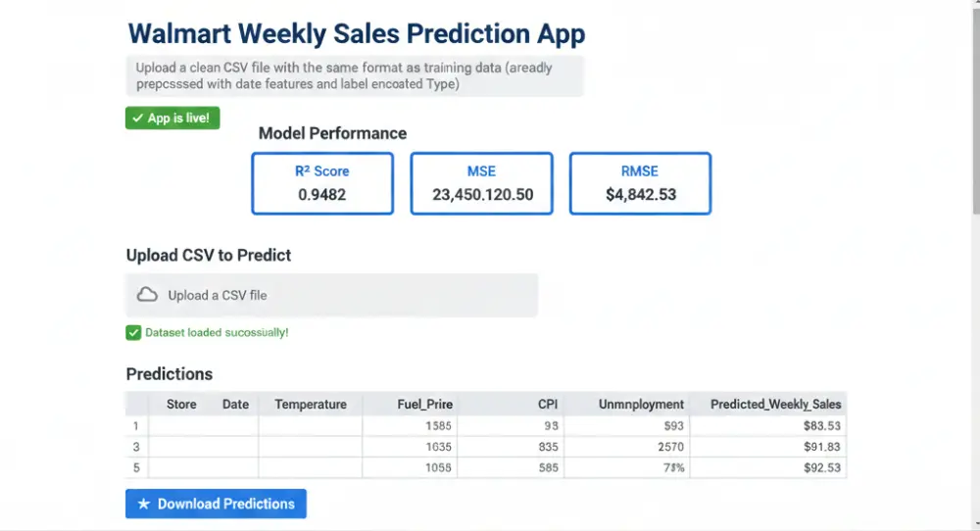Screen dimensions: 980x531
Task: Toggle the green Dataset loaded checkbox
Action: pos(133,332)
